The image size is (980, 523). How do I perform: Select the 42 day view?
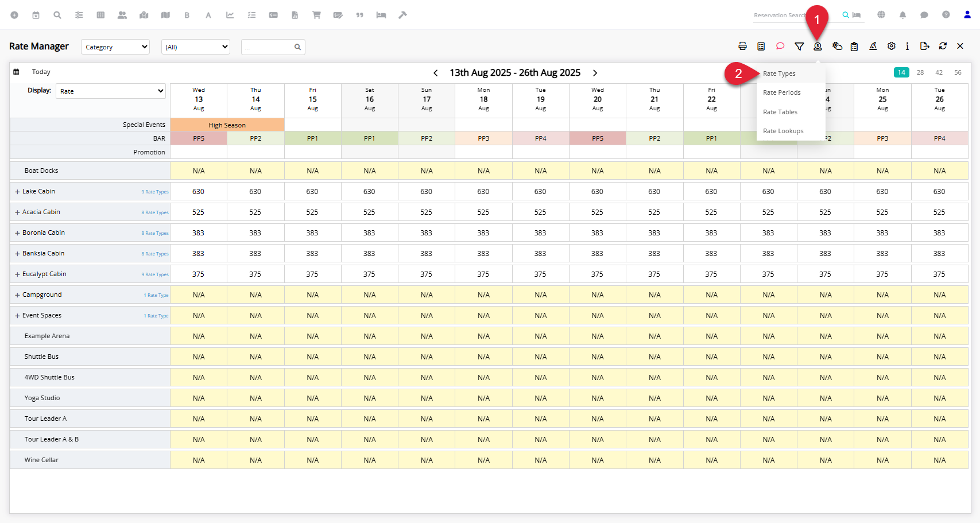(x=939, y=72)
